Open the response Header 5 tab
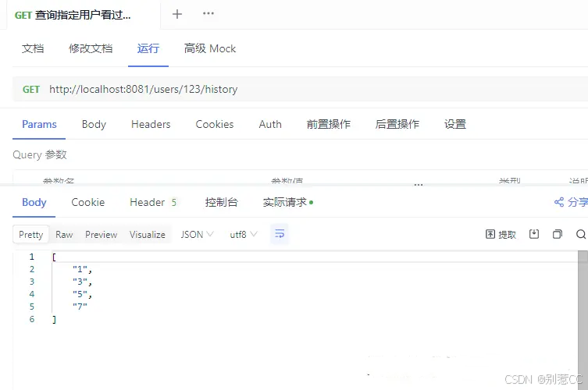588x390 pixels. pyautogui.click(x=153, y=202)
